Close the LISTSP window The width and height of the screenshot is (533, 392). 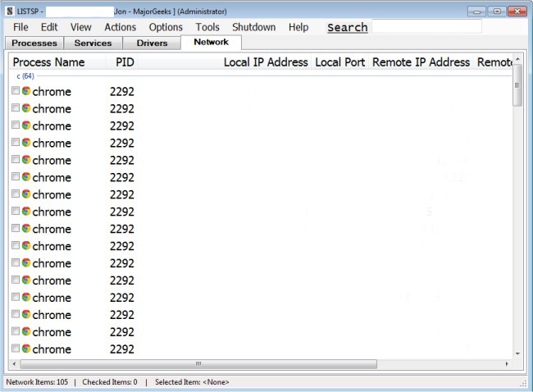517,11
